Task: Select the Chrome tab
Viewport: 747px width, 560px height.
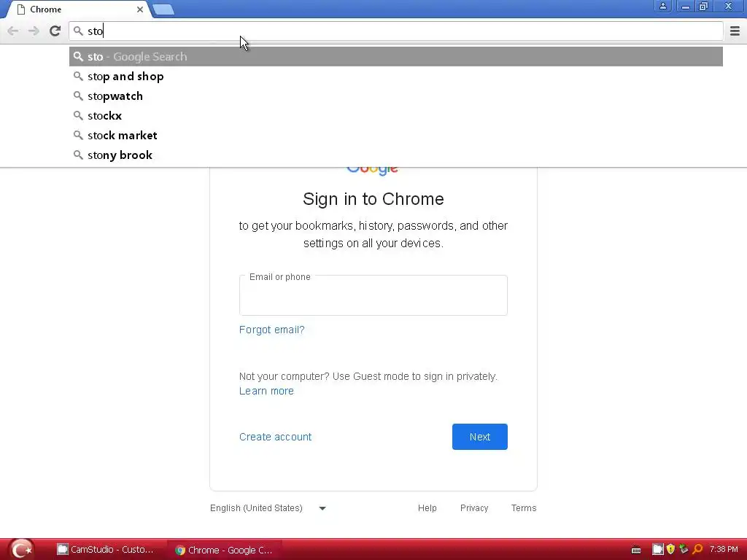Action: tap(79, 9)
